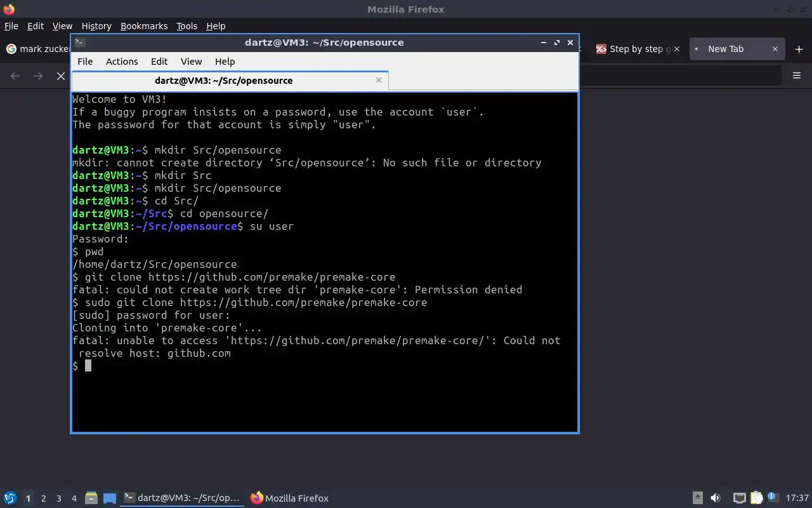Open Firefox Bookmarks menu
This screenshot has width=812, height=508.
(144, 26)
